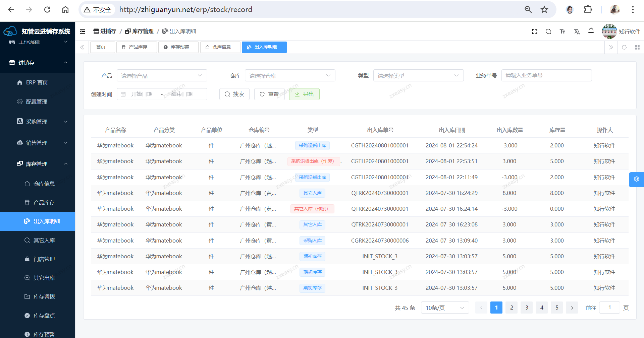Collapse sidebar with hamburger icon
This screenshot has height=338, width=644.
[83, 31]
